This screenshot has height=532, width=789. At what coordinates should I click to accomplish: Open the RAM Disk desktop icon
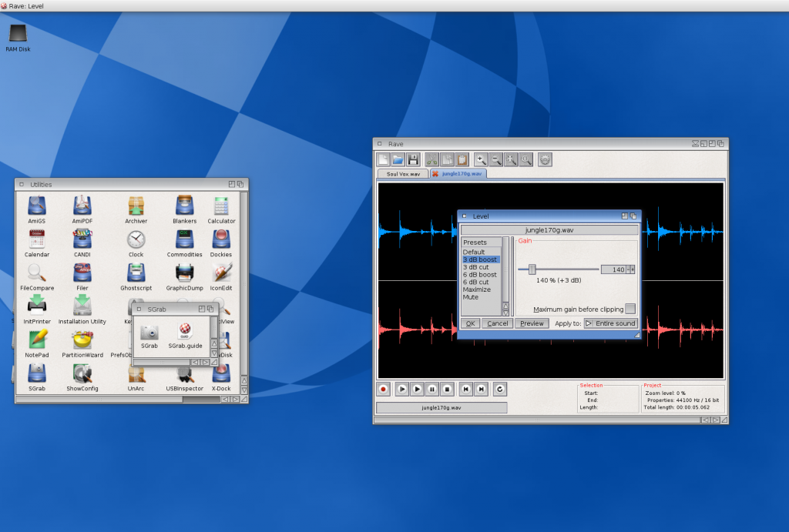(18, 34)
